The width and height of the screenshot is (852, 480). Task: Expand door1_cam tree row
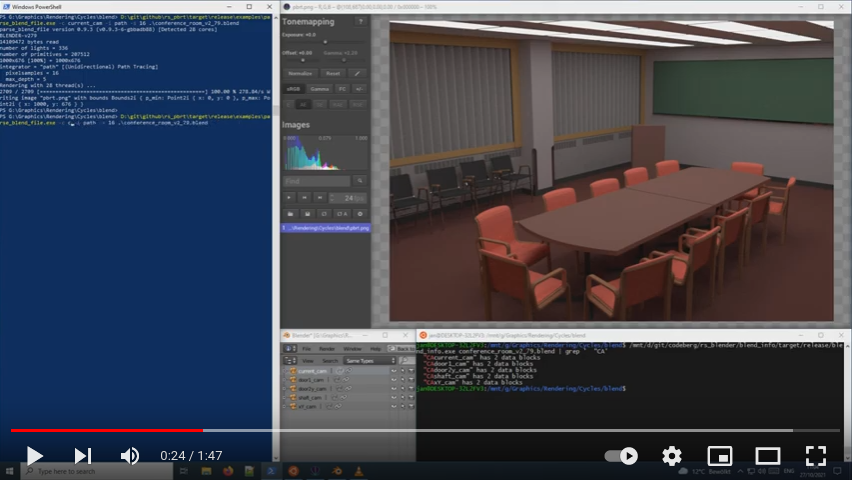coord(285,380)
